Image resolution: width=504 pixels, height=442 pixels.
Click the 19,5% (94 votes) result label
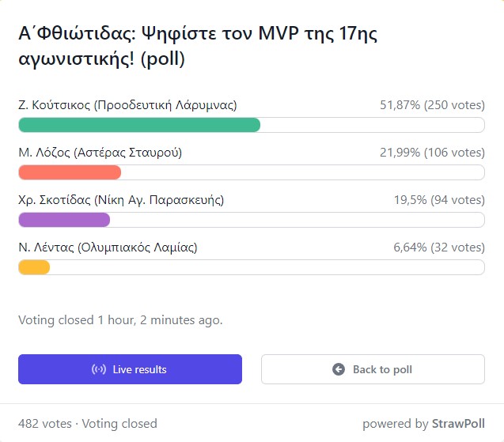click(x=439, y=200)
